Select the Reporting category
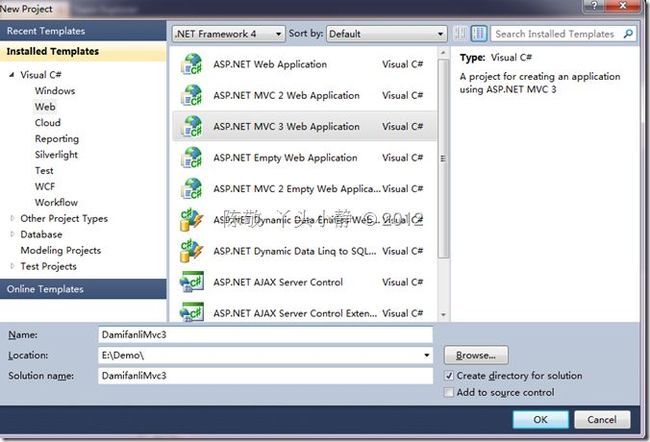This screenshot has width=650, height=442. pyautogui.click(x=57, y=139)
